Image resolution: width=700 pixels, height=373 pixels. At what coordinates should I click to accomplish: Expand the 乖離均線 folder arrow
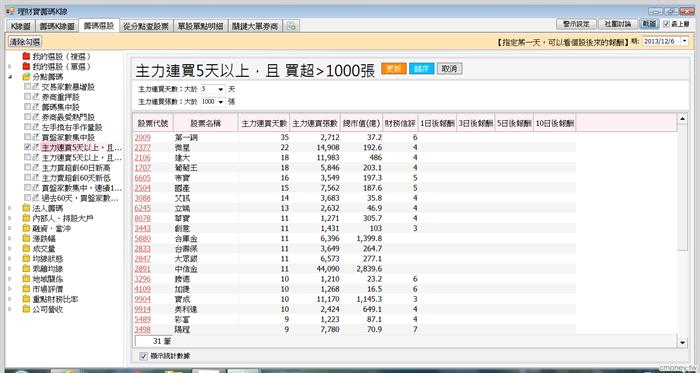click(10, 269)
